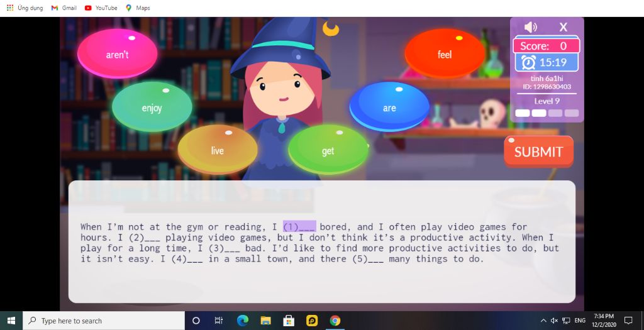The image size is (644, 330).
Task: Open network settings tray icon
Action: pos(566,321)
